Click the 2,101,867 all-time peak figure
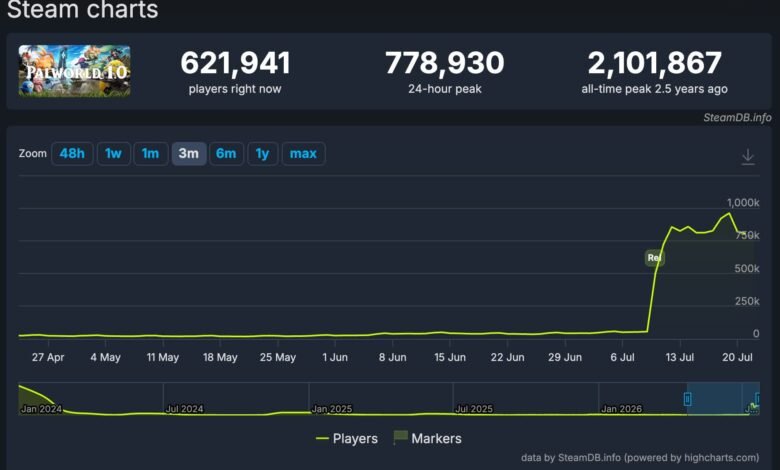780x470 pixels. pos(655,63)
